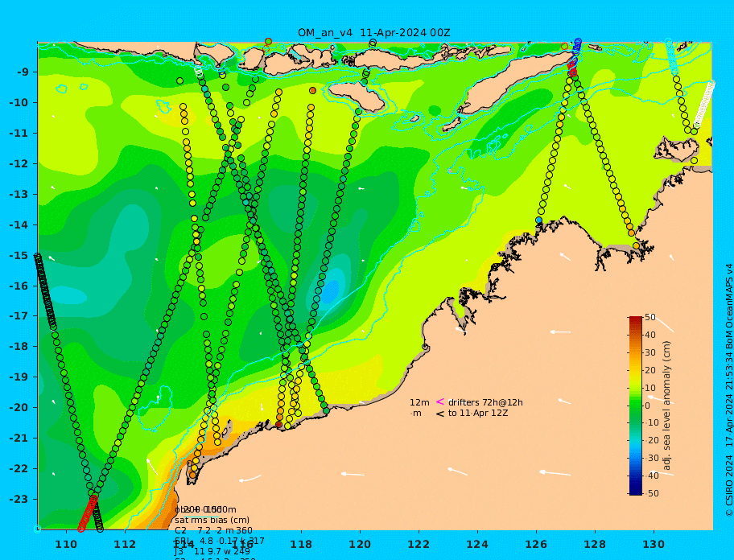Click the orange observation circle near 118.4E, 9.6S
The image size is (734, 560).
point(313,90)
